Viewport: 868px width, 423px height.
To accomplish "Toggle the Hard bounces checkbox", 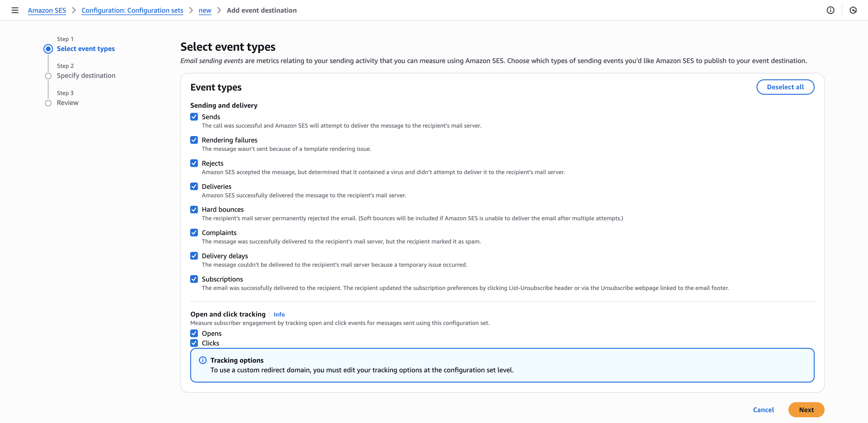I will [x=194, y=209].
